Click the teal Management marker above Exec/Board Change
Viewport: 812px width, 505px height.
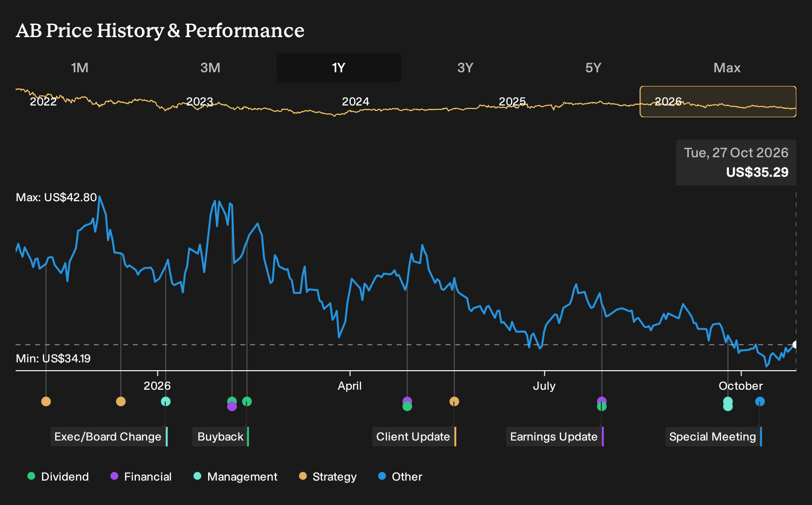[166, 401]
